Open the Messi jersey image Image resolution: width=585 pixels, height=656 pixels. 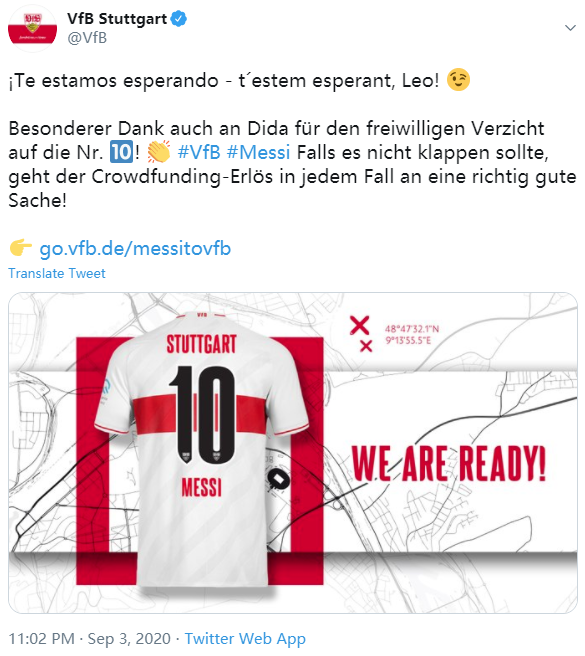pos(292,453)
